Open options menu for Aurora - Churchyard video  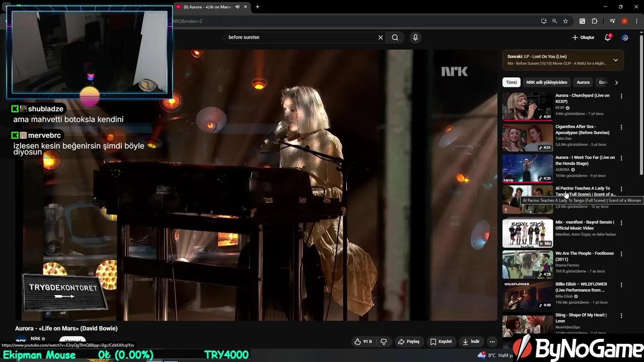[621, 96]
